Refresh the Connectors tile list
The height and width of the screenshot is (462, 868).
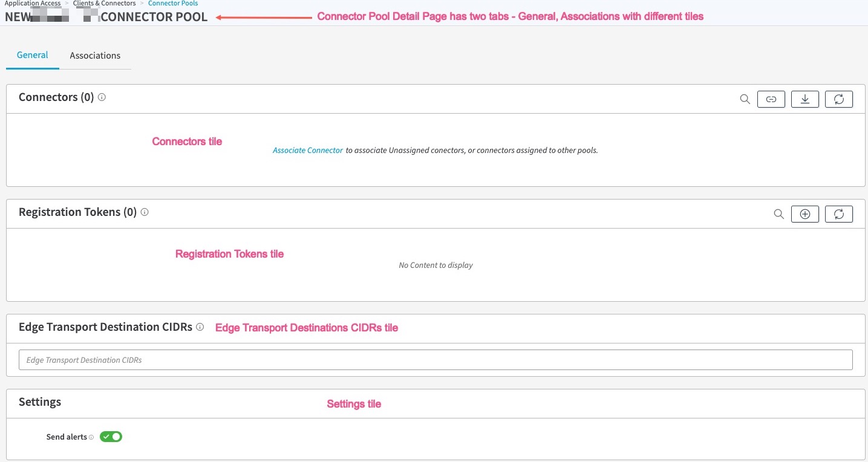pos(839,99)
